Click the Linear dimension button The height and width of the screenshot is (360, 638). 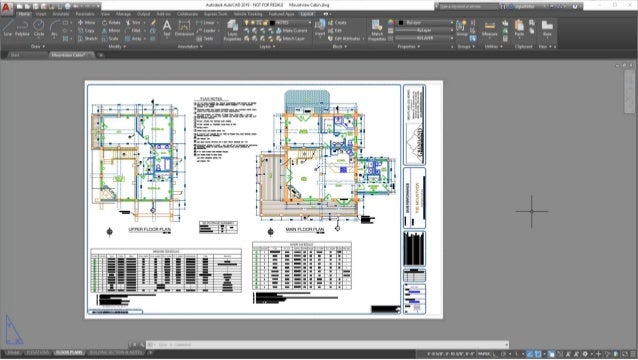click(205, 23)
